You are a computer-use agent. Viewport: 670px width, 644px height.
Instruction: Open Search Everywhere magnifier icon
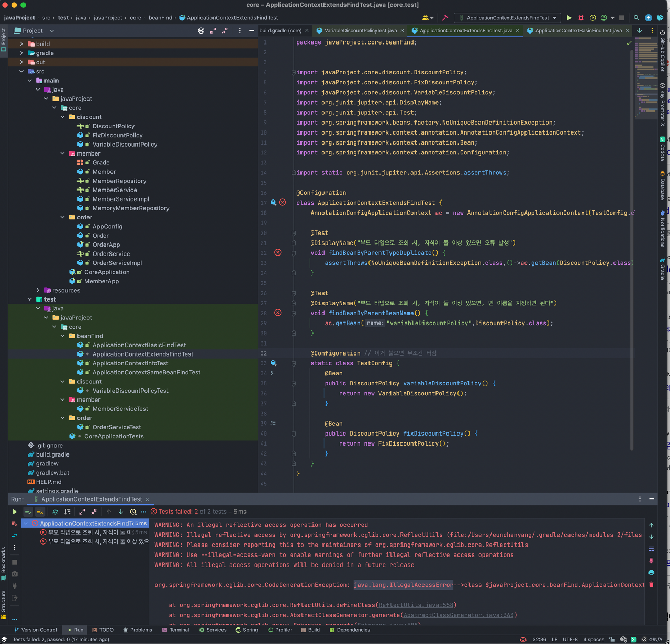pos(636,18)
